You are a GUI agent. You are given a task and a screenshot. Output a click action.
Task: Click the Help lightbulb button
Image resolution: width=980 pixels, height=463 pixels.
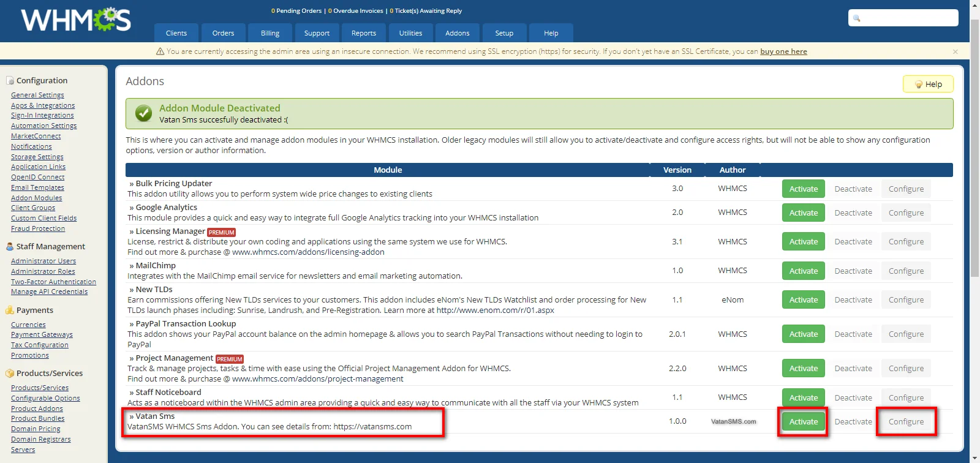[928, 84]
